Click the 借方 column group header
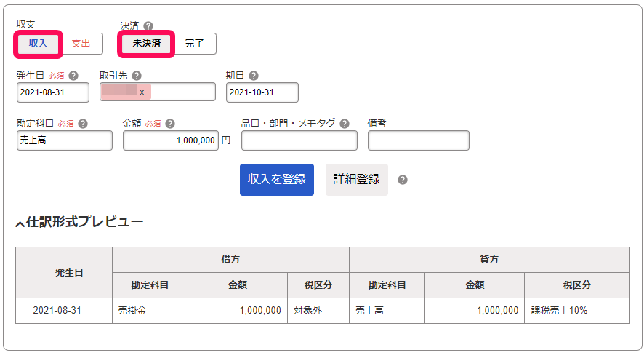Image resolution: width=644 pixels, height=353 pixels. tap(230, 260)
